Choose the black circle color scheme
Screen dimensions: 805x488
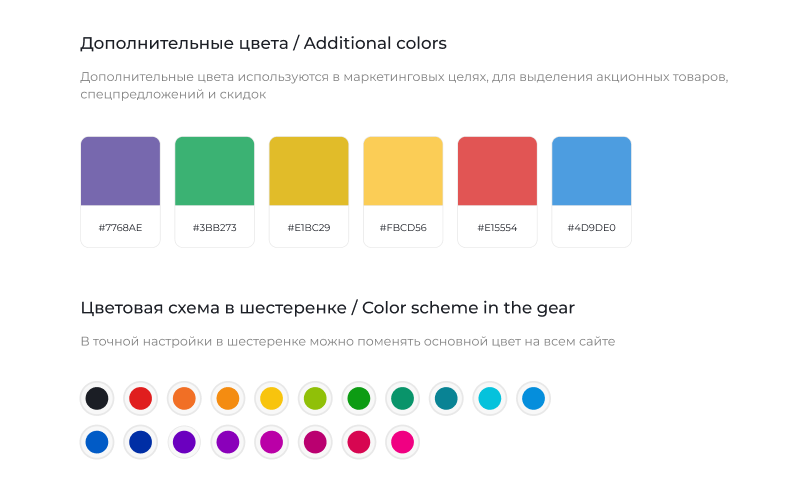point(97,399)
